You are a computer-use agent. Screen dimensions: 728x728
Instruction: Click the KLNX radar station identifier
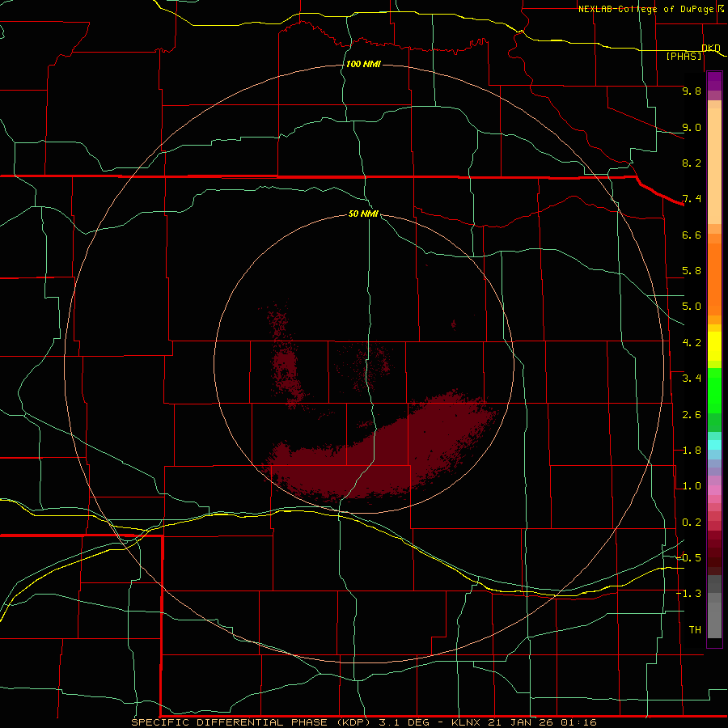467,722
